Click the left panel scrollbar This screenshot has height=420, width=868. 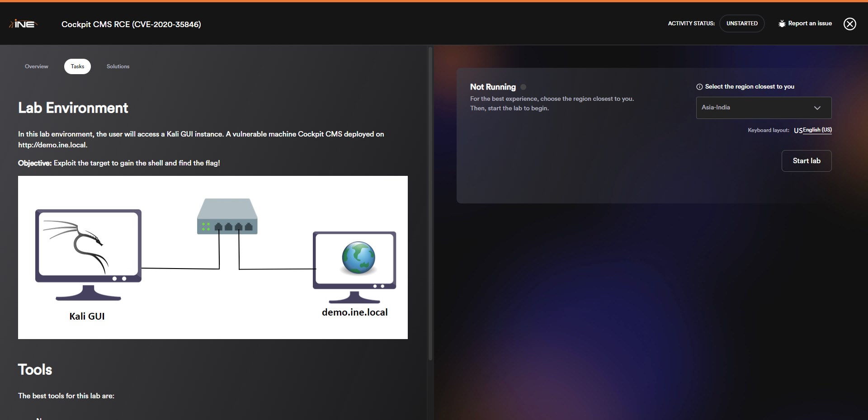coord(430,203)
